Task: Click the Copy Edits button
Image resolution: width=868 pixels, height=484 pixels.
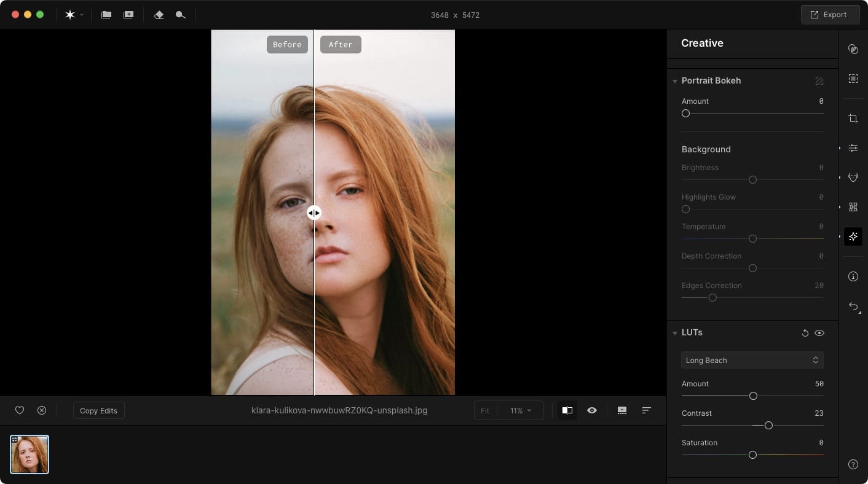Action: pos(98,410)
